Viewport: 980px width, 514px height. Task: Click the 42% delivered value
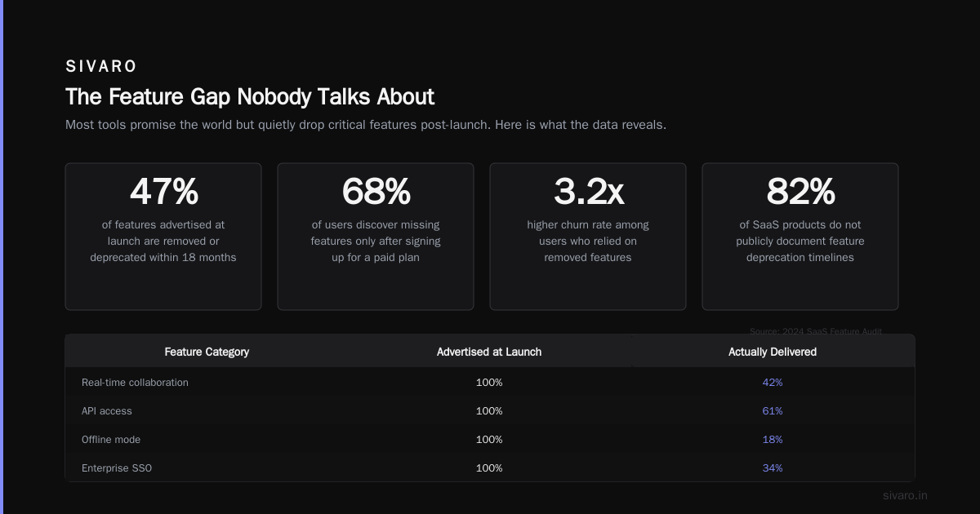click(773, 383)
